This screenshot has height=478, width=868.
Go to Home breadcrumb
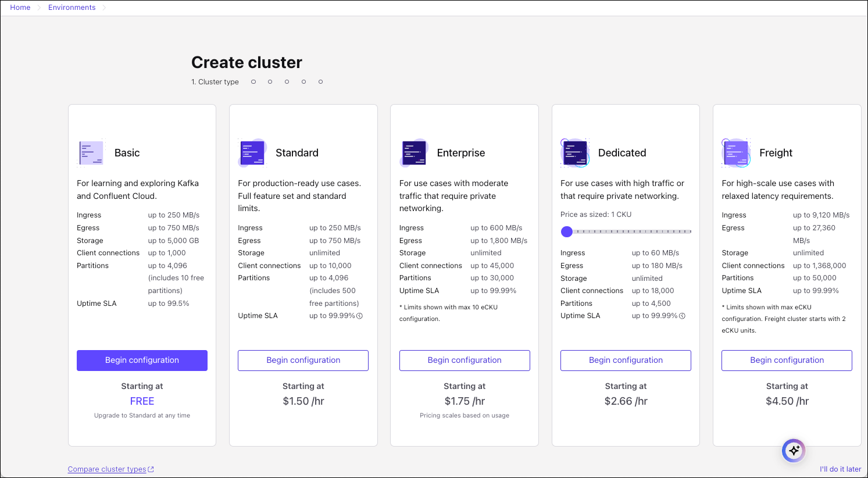coord(20,8)
